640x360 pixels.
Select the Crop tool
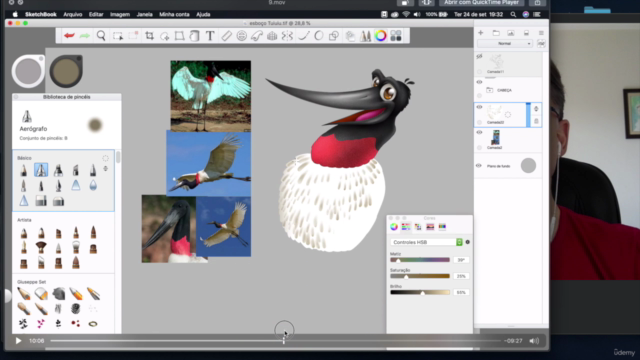coord(149,36)
